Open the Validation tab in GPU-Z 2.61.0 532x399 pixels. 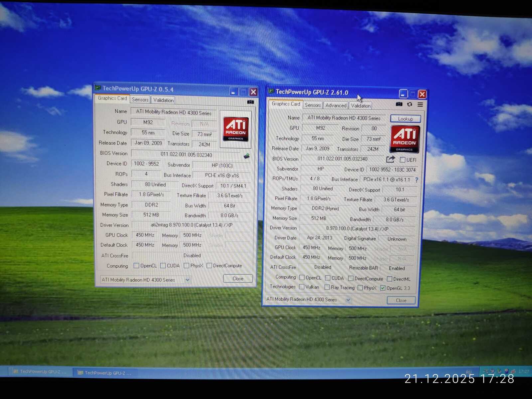click(x=361, y=106)
